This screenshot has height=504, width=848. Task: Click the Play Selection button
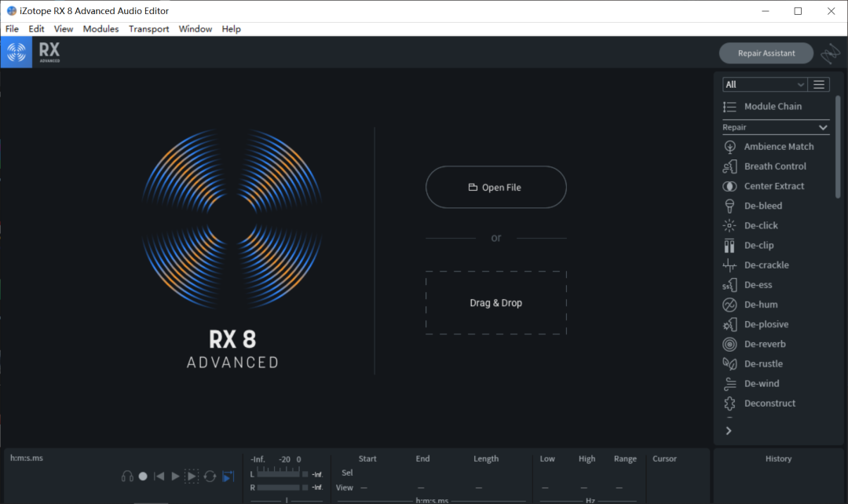coord(192,477)
